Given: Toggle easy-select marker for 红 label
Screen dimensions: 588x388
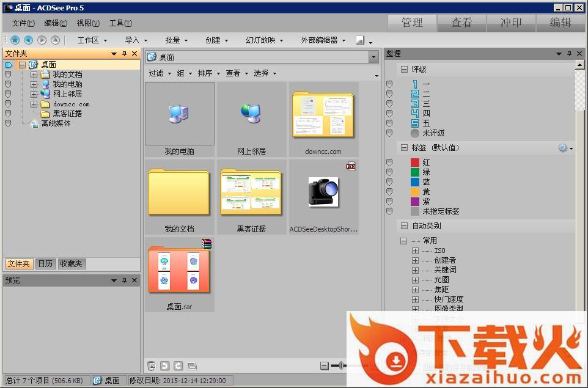Looking at the screenshot, I should [389, 162].
